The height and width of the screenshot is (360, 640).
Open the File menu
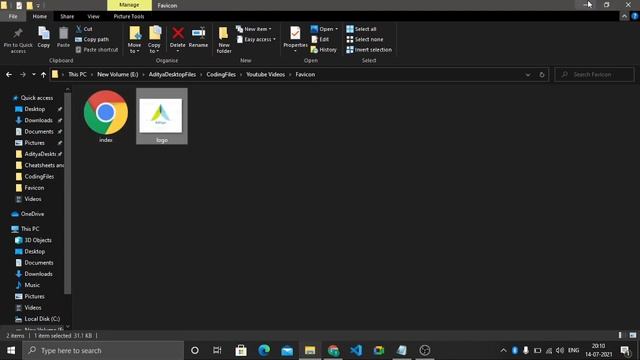[x=13, y=16]
